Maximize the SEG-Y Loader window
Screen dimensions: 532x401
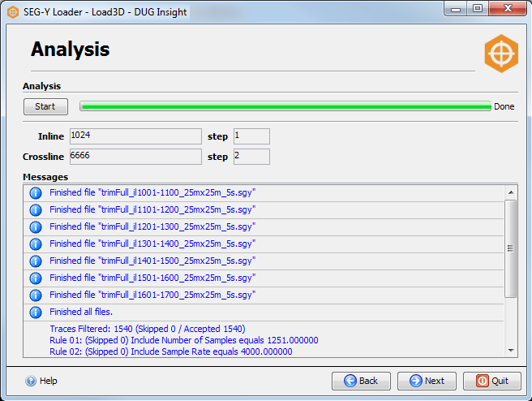point(478,9)
